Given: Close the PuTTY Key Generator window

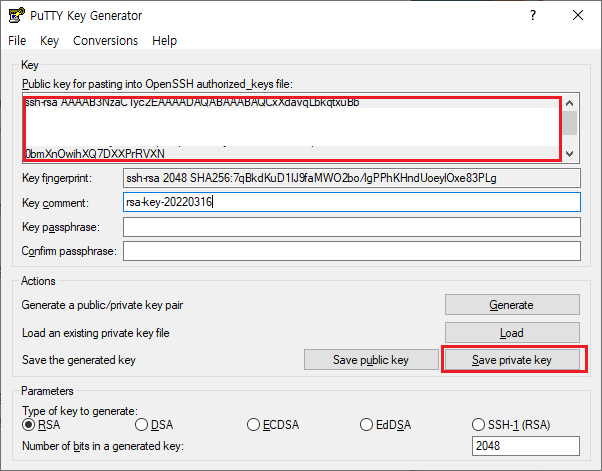Looking at the screenshot, I should click(578, 15).
